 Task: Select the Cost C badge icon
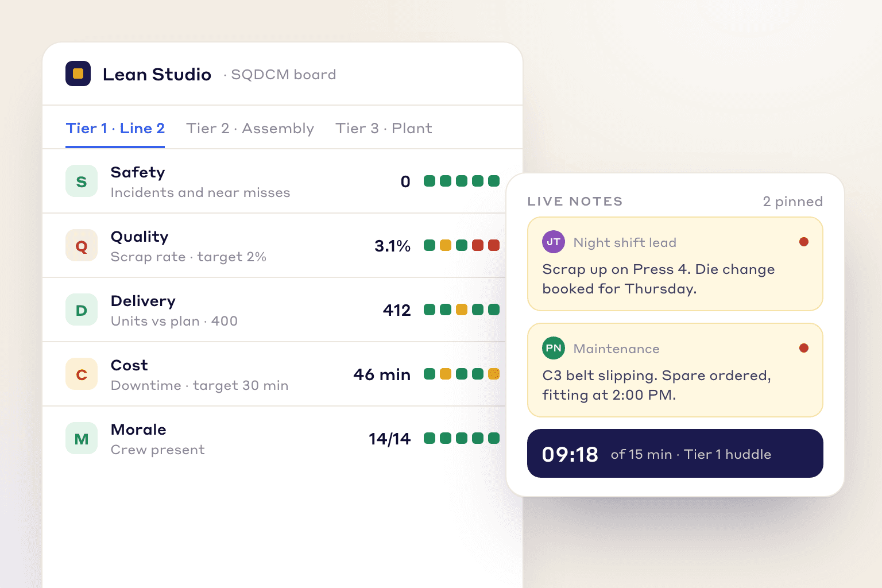82,374
